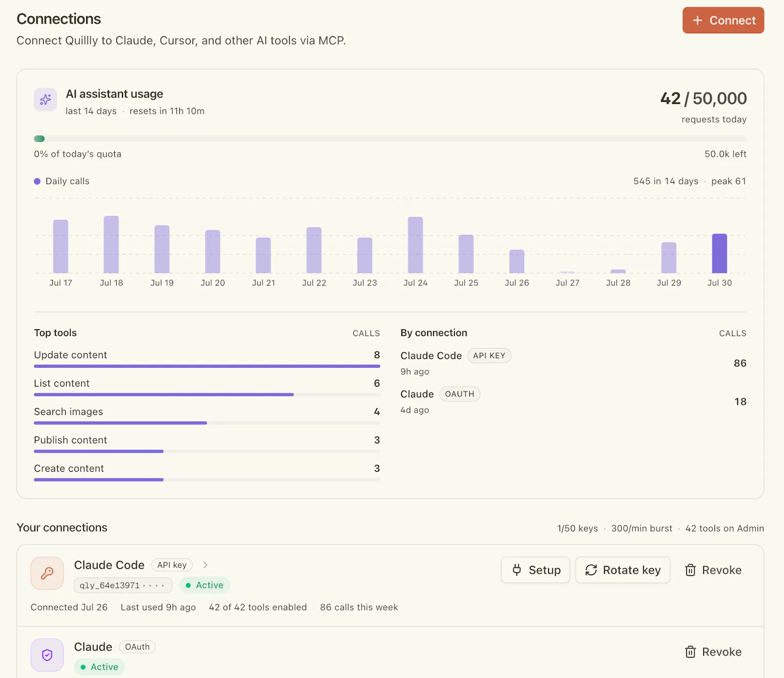Click the Active badge under Claude OAuth

coord(99,667)
